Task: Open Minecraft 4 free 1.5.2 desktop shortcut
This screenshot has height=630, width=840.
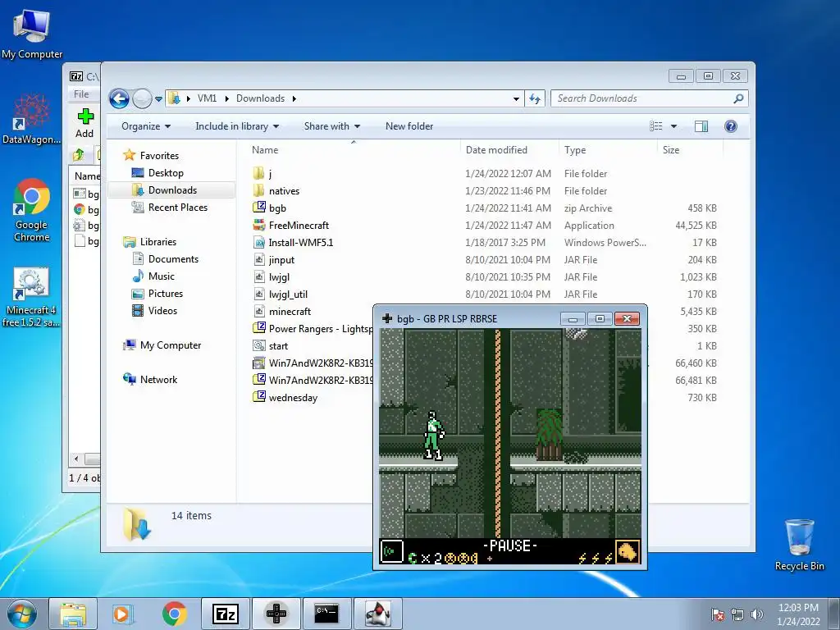Action: [x=31, y=297]
